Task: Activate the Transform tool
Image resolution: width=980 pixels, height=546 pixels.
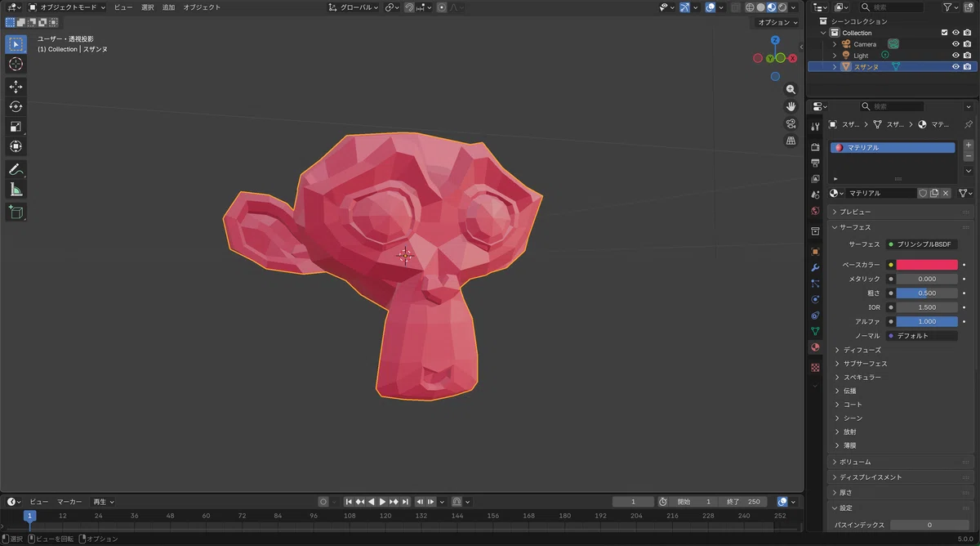Action: [x=16, y=146]
